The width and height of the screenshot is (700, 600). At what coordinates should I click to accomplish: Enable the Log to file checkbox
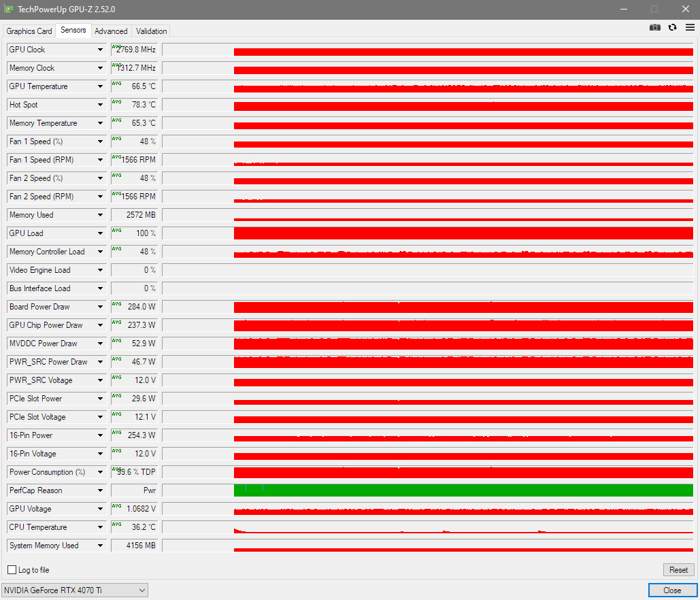pyautogui.click(x=12, y=569)
